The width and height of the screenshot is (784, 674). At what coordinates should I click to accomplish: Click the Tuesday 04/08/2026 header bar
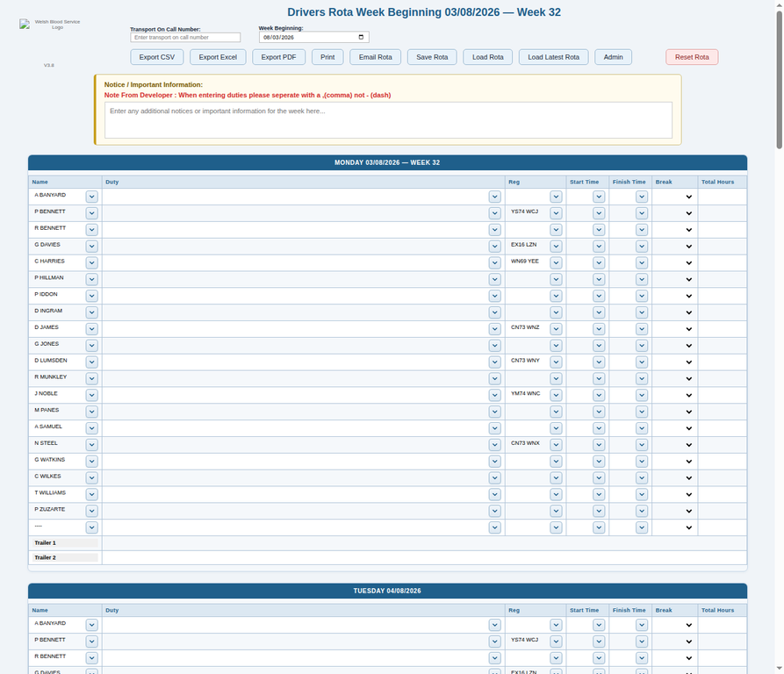387,591
